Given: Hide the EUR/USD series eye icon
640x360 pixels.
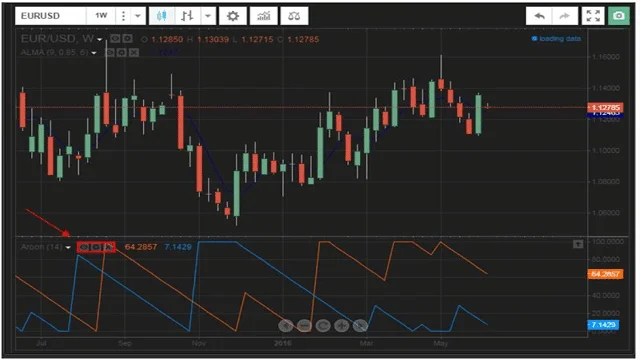Looking at the screenshot, I should click(116, 39).
